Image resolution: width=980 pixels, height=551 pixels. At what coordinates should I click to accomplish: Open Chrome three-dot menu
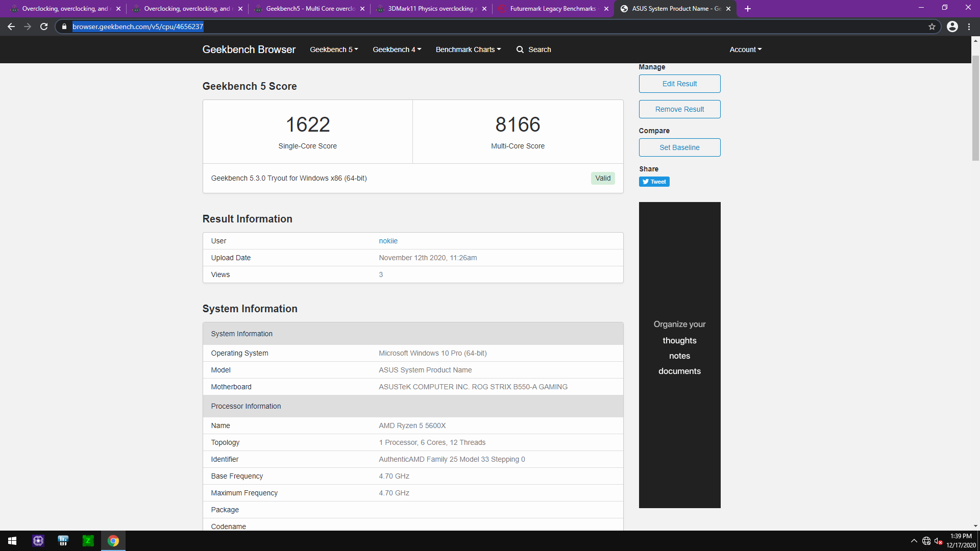[969, 27]
